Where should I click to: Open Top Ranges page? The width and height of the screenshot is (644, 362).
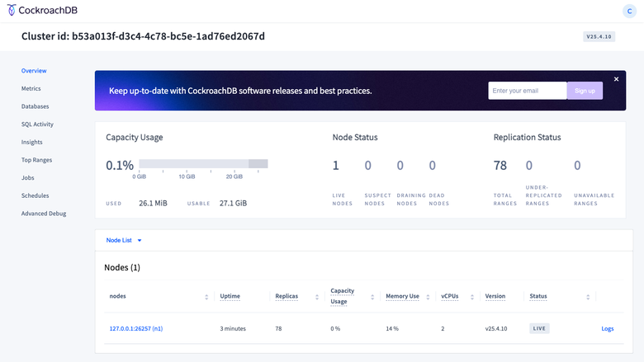pos(36,160)
